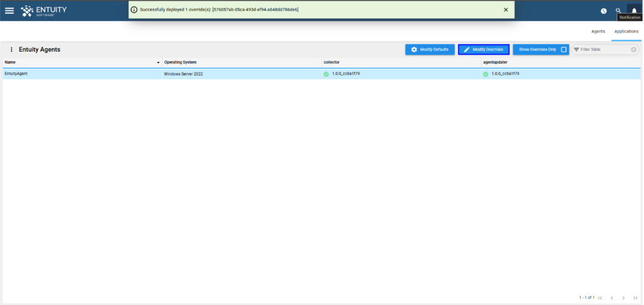The height and width of the screenshot is (305, 644).
Task: Click the Entuity Software logo
Action: tap(43, 11)
